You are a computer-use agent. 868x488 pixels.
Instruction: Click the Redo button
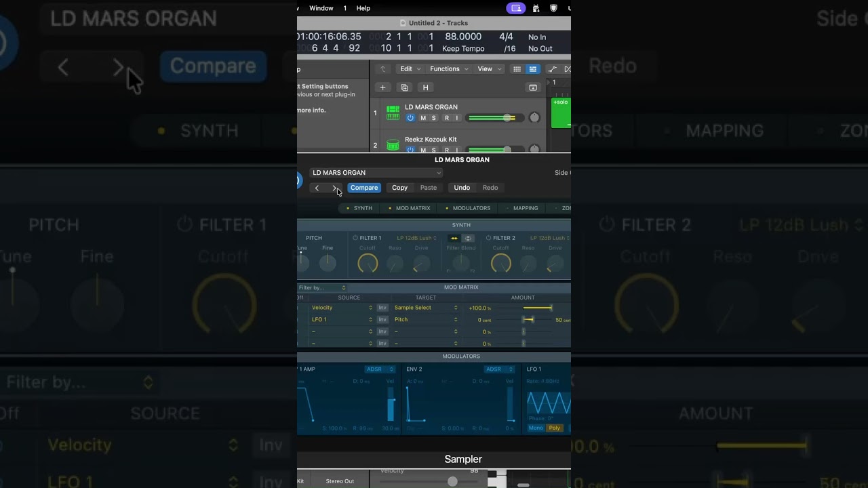point(490,188)
